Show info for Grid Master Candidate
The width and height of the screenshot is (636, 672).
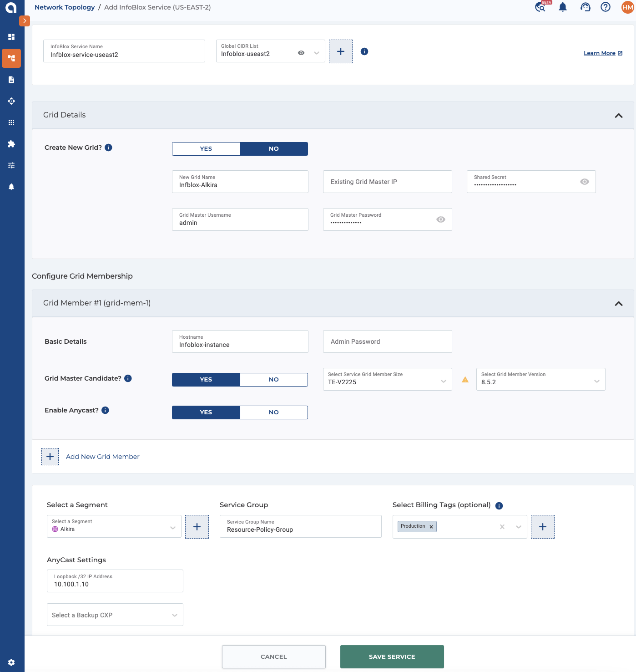pos(128,378)
